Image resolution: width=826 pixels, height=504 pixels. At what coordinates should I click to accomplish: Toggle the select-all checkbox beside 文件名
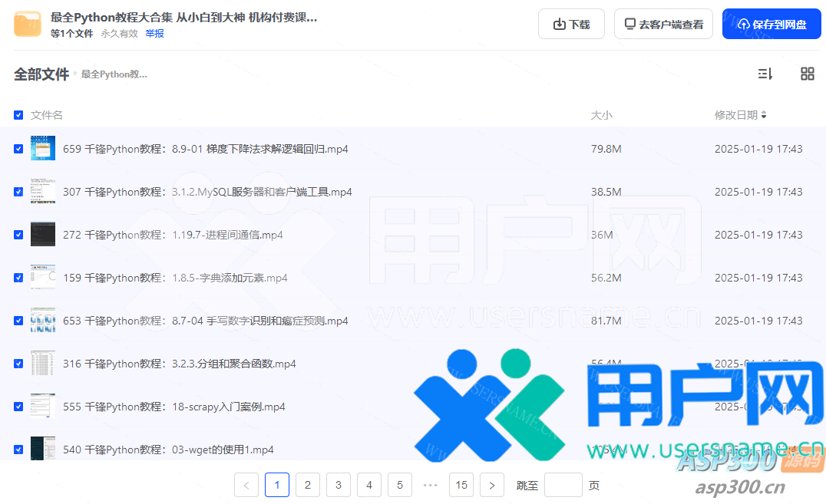pos(18,115)
